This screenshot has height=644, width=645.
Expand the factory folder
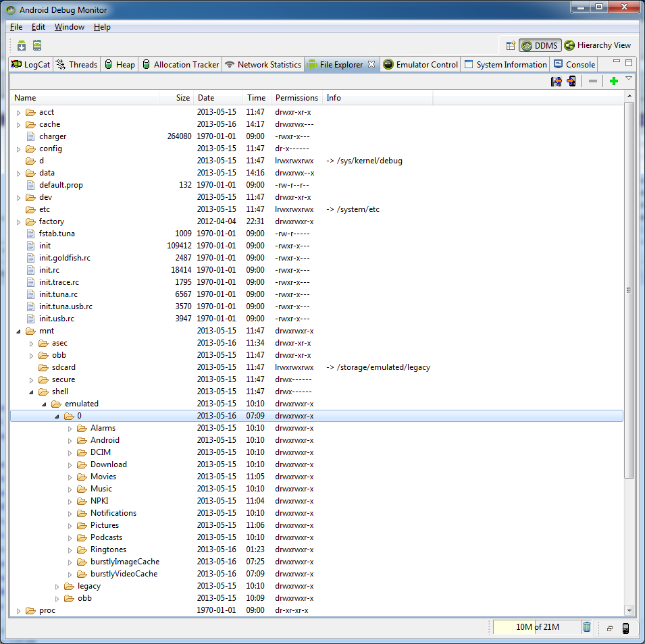pyautogui.click(x=18, y=221)
